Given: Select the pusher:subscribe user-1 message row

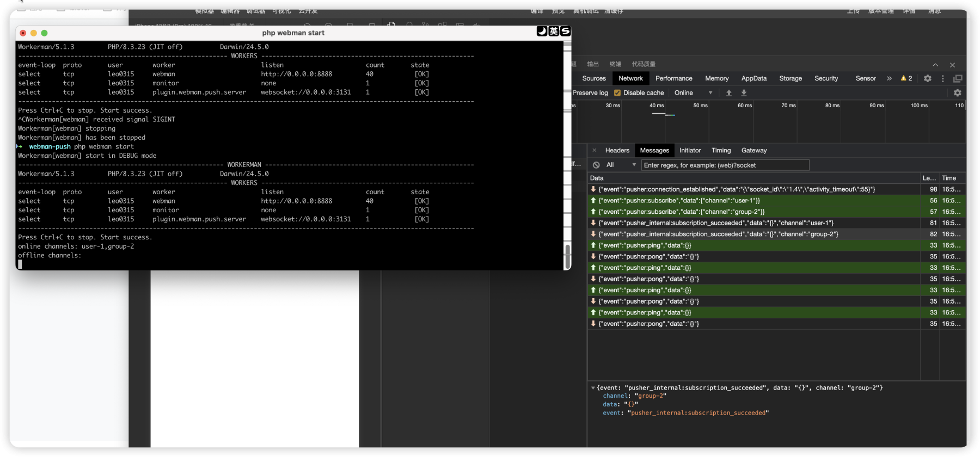Looking at the screenshot, I should pos(777,201).
